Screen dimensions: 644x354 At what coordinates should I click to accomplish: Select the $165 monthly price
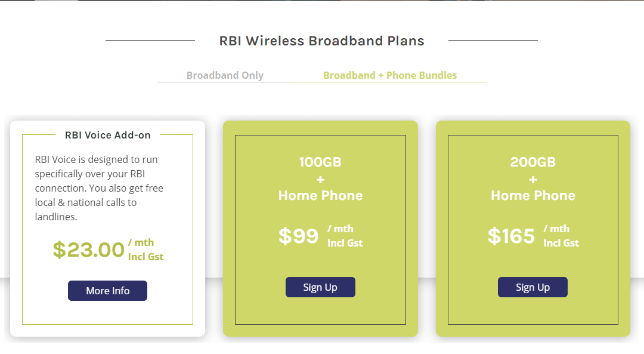(x=512, y=236)
